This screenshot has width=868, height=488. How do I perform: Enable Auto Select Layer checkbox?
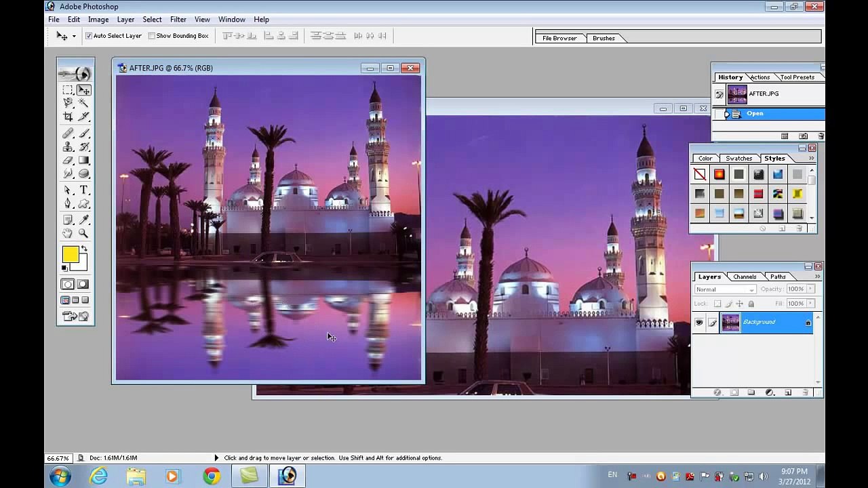pyautogui.click(x=89, y=36)
